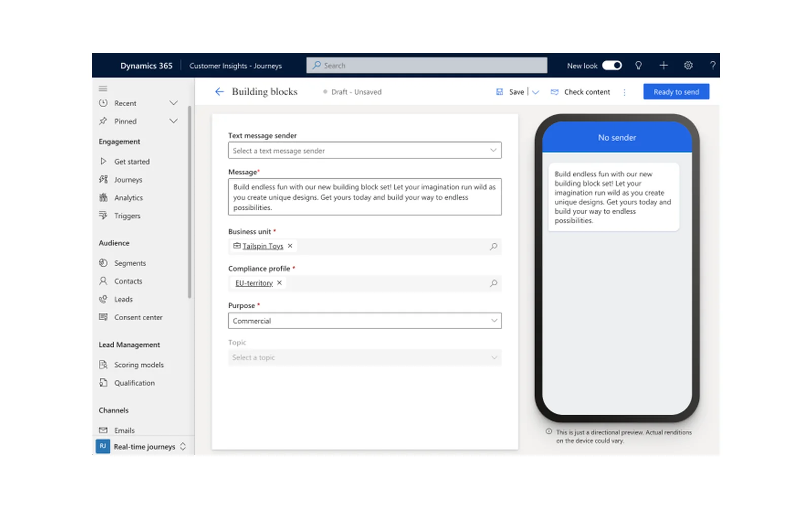Open the Purpose dropdown showing Commercial
Screen dimensions: 812x508
(365, 321)
